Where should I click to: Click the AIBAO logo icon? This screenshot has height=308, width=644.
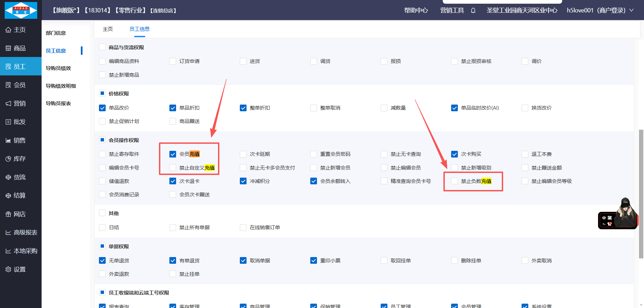click(x=21, y=10)
